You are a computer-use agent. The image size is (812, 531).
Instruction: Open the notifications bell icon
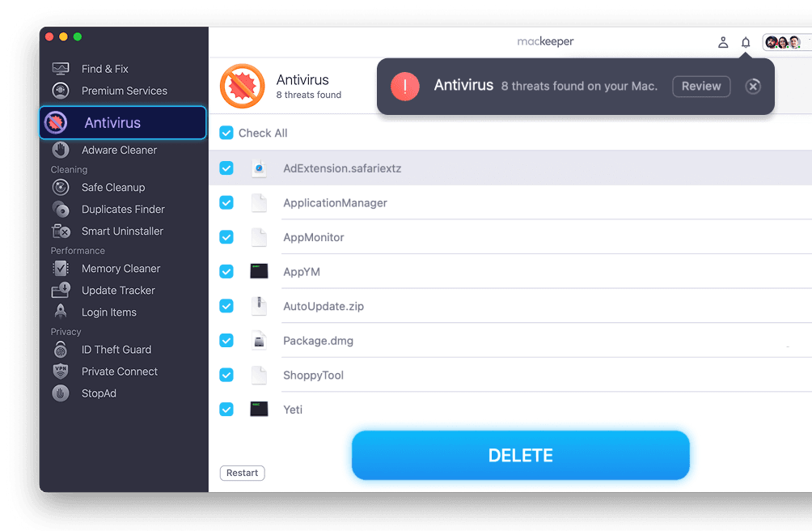[746, 42]
